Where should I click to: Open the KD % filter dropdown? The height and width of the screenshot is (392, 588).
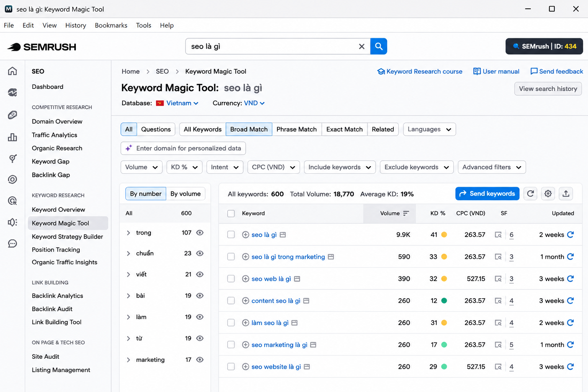pos(184,167)
